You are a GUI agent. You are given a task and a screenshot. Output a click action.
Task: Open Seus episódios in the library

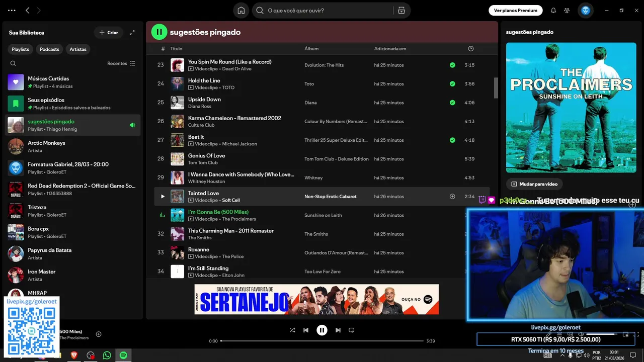point(73,104)
